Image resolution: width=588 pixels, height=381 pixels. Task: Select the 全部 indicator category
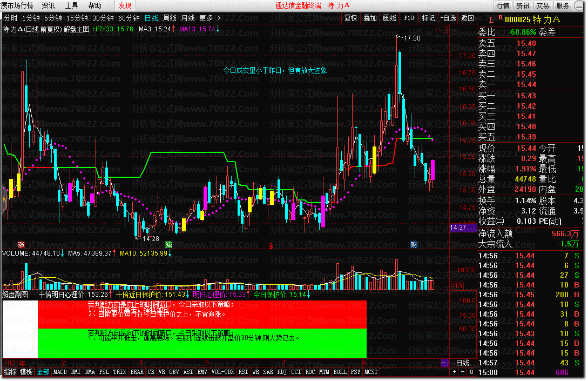pos(43,372)
